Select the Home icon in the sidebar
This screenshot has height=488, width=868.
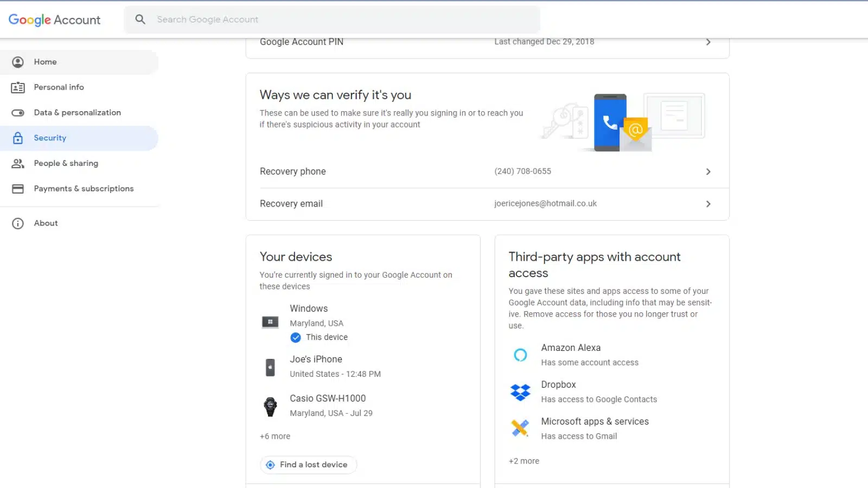(18, 62)
